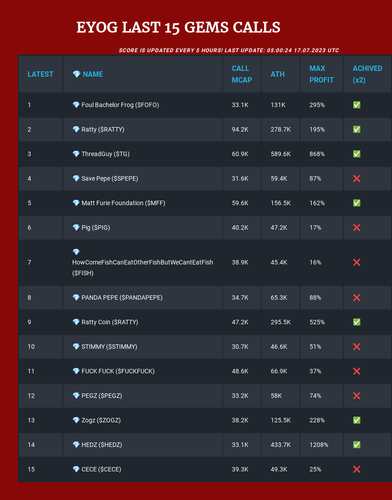Click the diamond icon beside Ratty Coin
Viewport: 392px width, 500px height.
pos(76,322)
